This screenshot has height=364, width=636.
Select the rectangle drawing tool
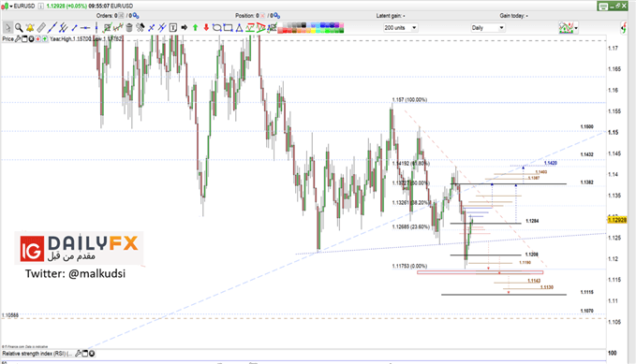228,28
